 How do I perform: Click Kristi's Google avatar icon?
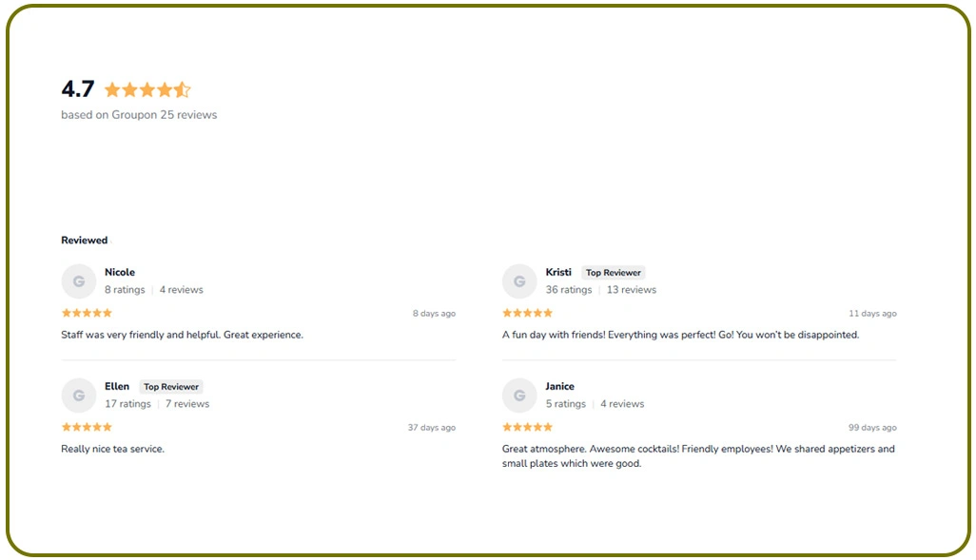click(x=519, y=280)
